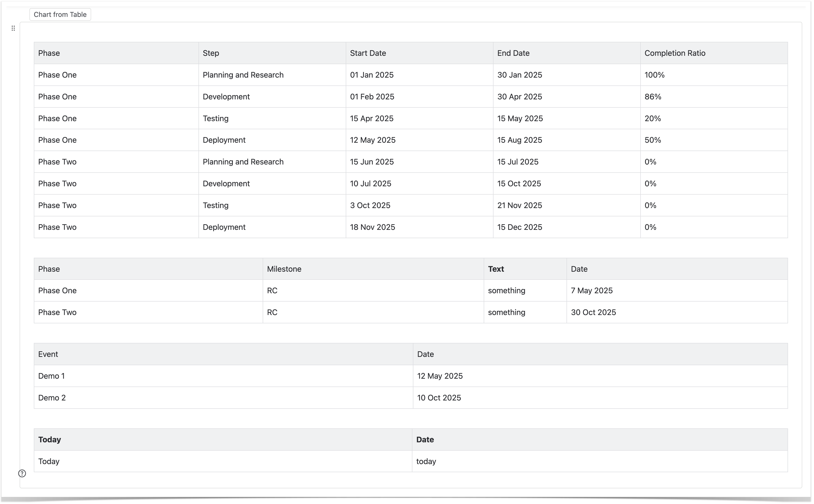Image resolution: width=814 pixels, height=504 pixels.
Task: Click the help question mark icon
Action: click(x=22, y=473)
